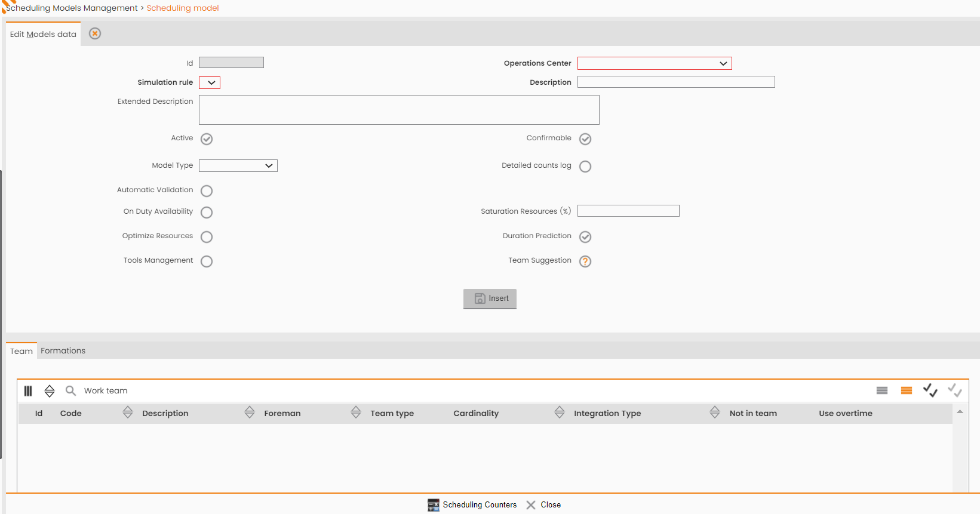Click the gray double-checkmark deselect icon
The image size is (980, 514).
(955, 390)
